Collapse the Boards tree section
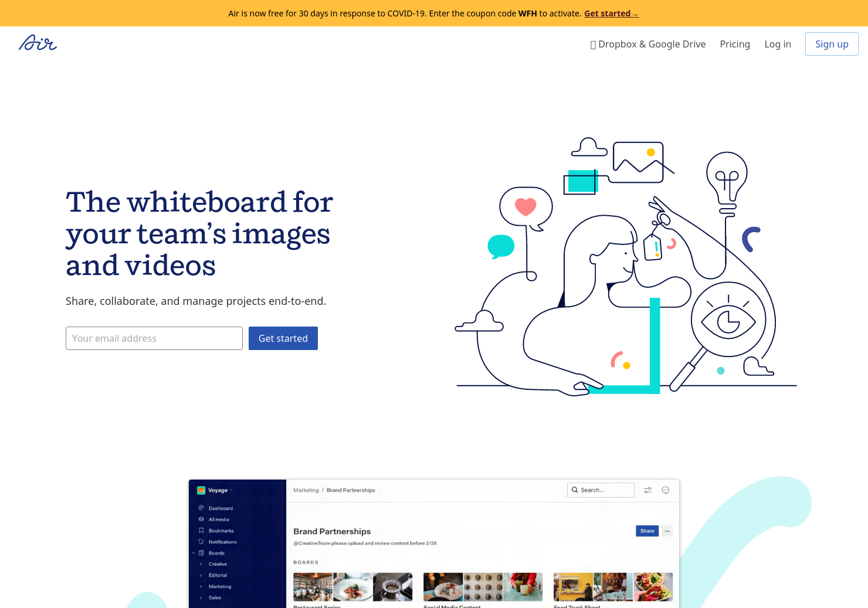Image resolution: width=868 pixels, height=608 pixels. (194, 552)
